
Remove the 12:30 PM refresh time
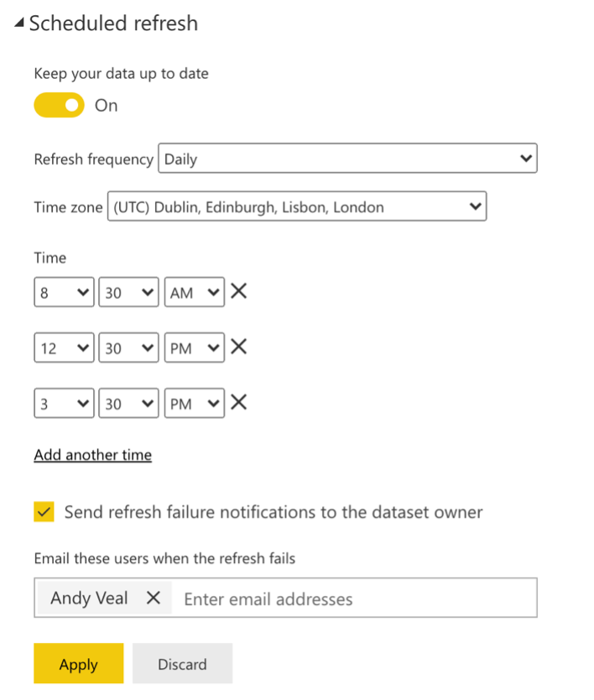(239, 347)
